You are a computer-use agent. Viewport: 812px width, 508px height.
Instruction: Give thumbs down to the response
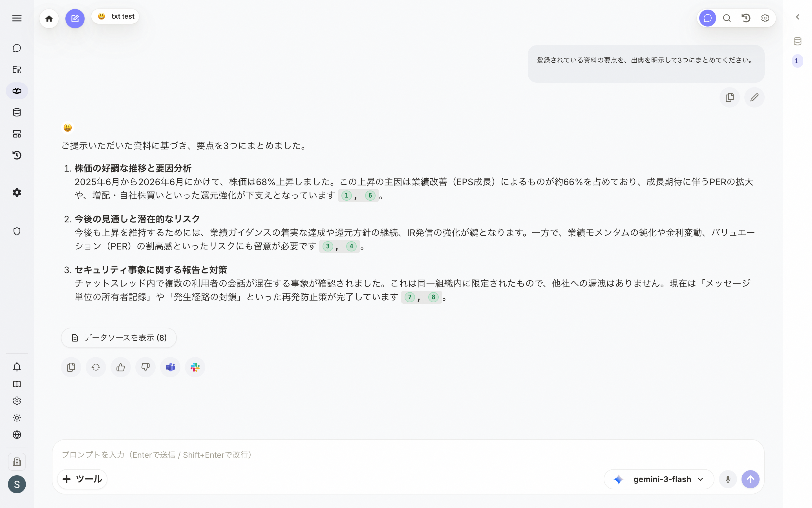(145, 367)
